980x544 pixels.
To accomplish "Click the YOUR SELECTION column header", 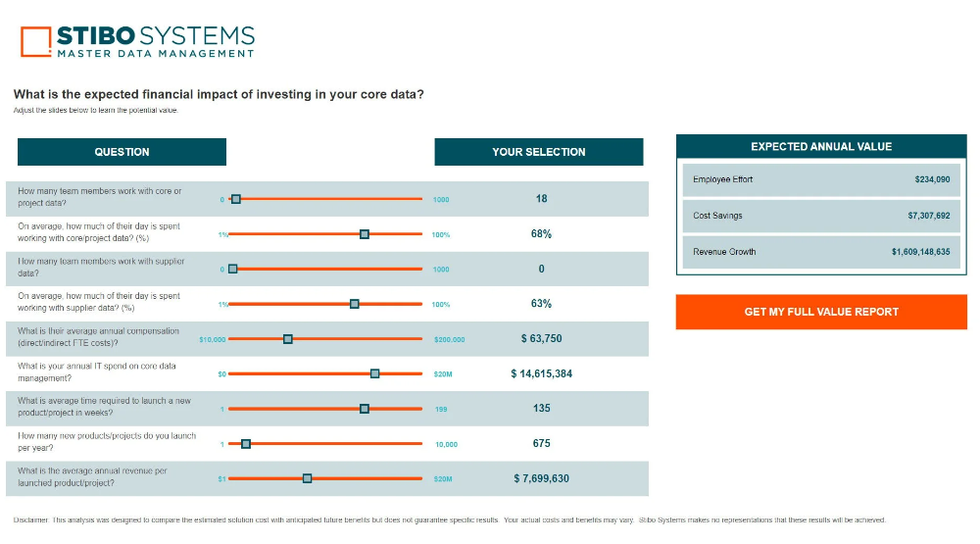I will click(539, 152).
